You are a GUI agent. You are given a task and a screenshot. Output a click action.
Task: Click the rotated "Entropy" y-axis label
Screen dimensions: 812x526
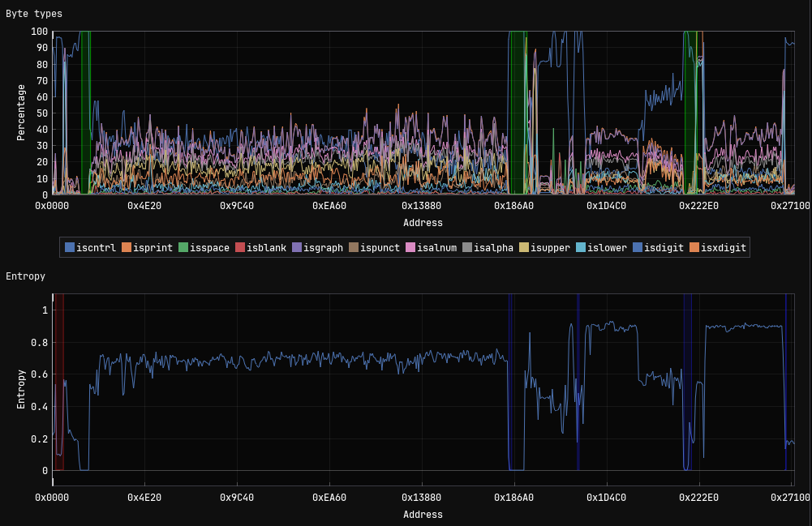tap(21, 390)
